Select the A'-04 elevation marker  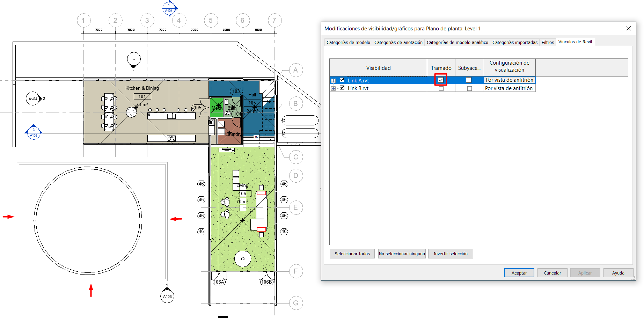(x=34, y=99)
